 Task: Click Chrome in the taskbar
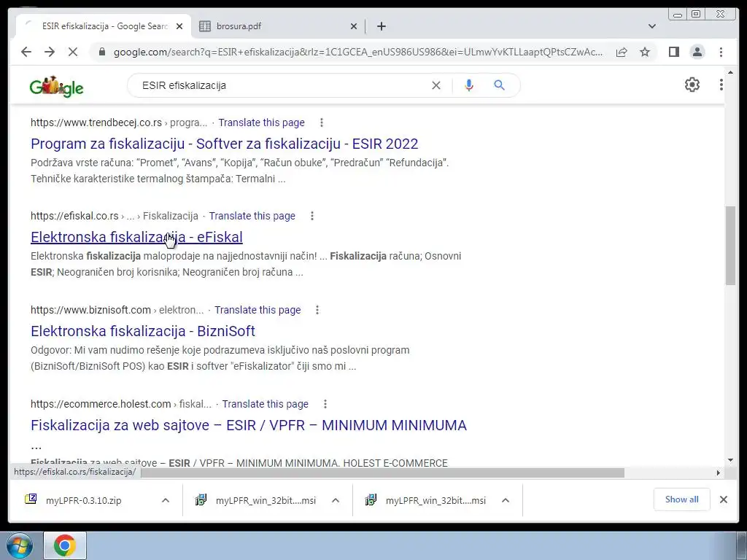tap(65, 545)
